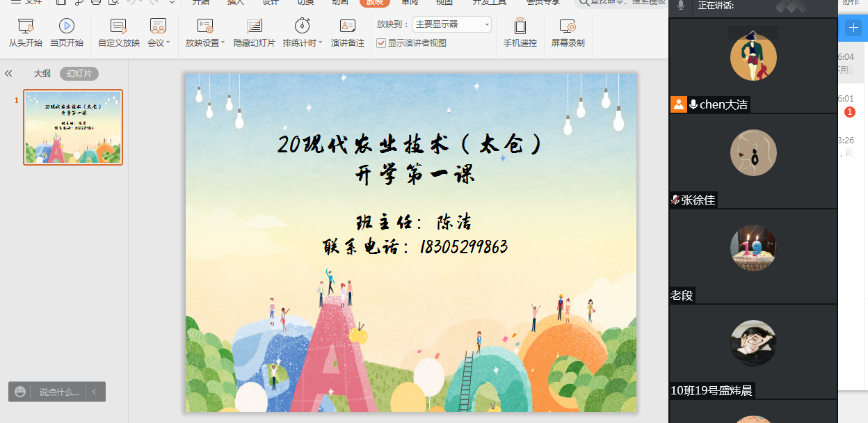Image resolution: width=868 pixels, height=423 pixels.
Task: Select the slides (幻灯片) tab
Action: tap(79, 74)
